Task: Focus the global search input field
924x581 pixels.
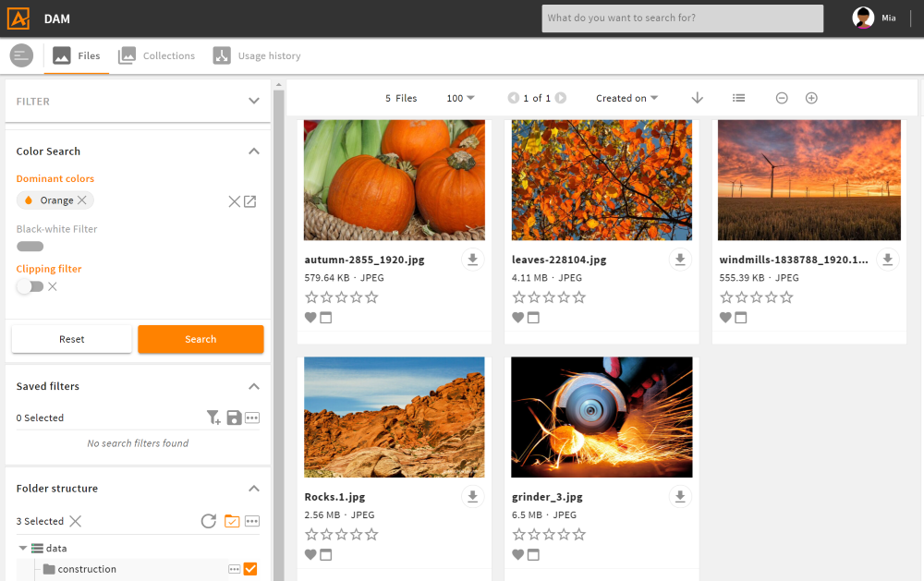Action: tap(683, 18)
